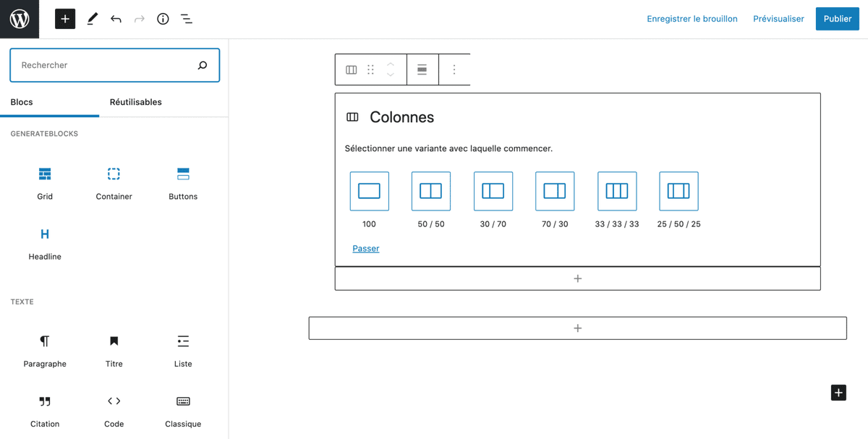
Task: Click the drag handle in block toolbar
Action: point(370,69)
